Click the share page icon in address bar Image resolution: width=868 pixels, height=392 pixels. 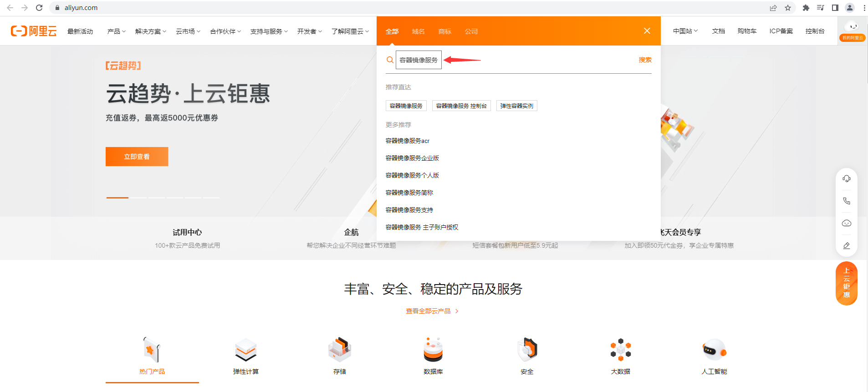pyautogui.click(x=773, y=8)
